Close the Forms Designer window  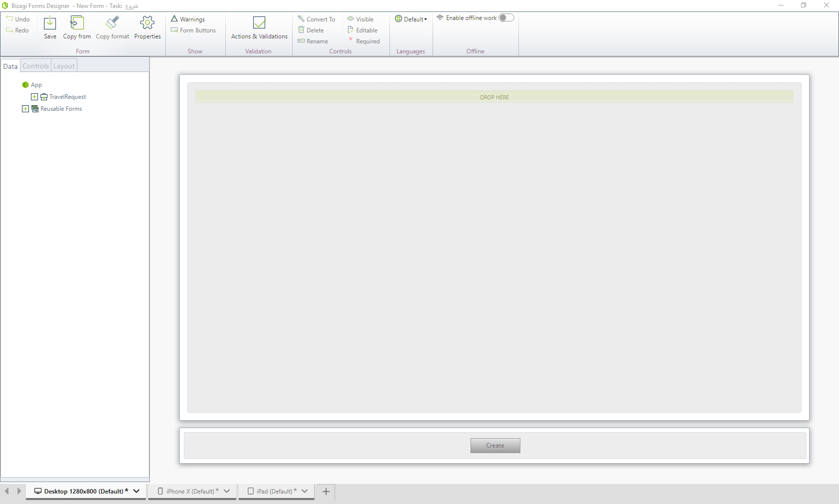827,5
